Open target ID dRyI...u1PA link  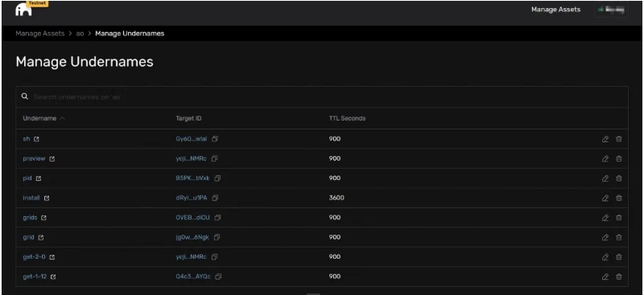tap(192, 199)
